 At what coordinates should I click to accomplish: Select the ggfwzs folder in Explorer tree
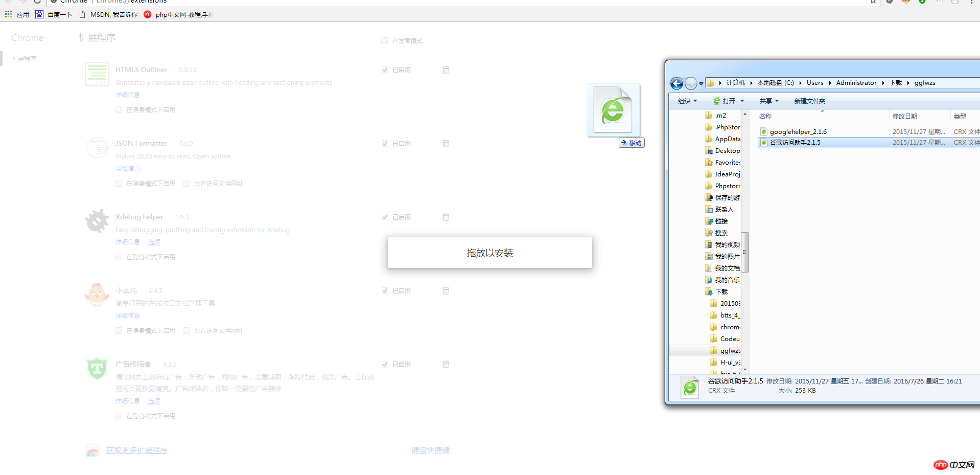(726, 351)
